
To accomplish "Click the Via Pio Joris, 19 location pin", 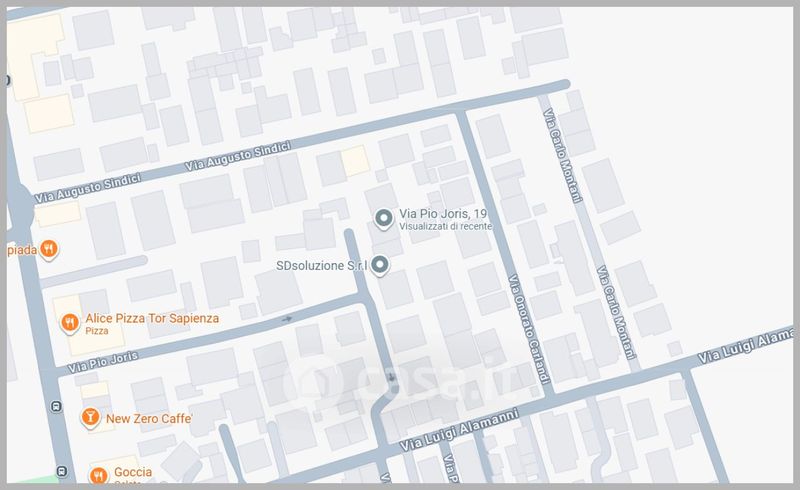I will (x=383, y=218).
